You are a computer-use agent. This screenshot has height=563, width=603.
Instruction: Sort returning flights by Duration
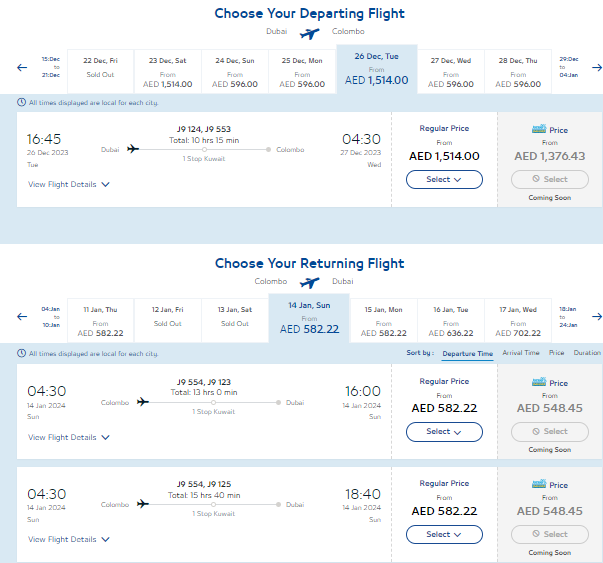(587, 353)
